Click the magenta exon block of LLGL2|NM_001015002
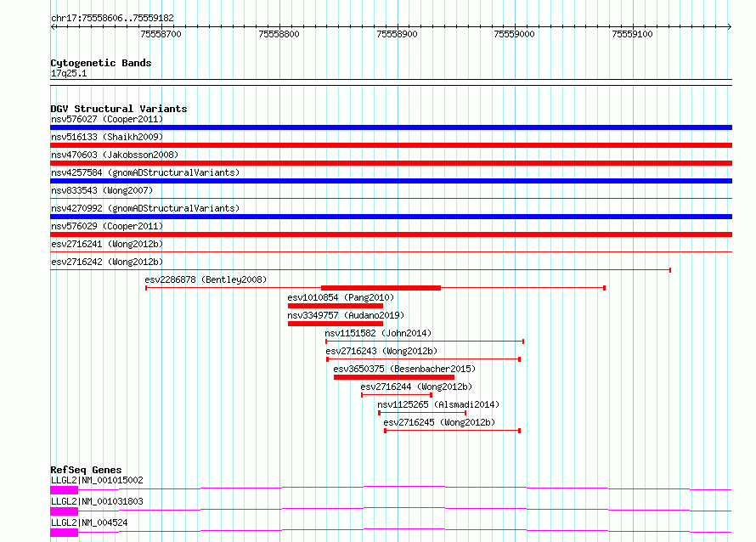 tap(64, 490)
